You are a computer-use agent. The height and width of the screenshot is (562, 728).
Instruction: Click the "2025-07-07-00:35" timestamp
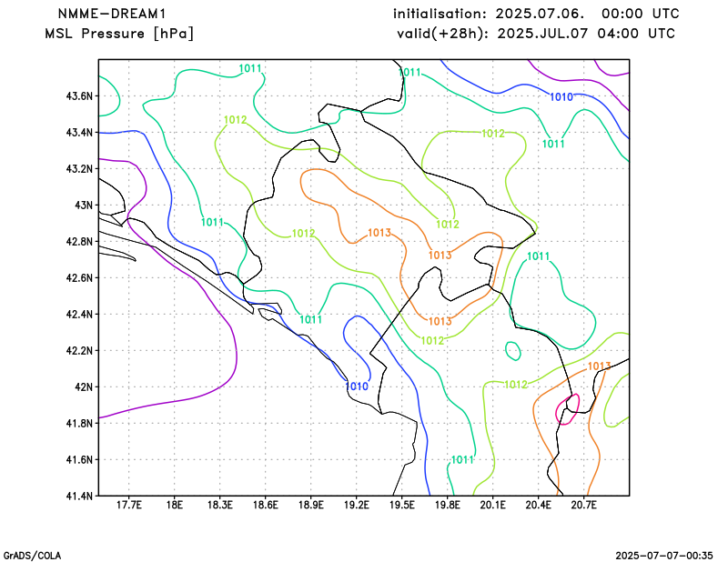coord(664,556)
